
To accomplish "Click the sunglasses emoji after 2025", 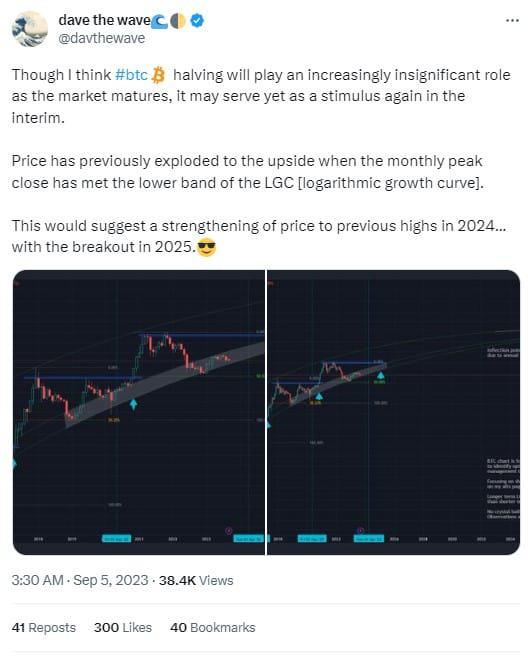I will [x=206, y=247].
